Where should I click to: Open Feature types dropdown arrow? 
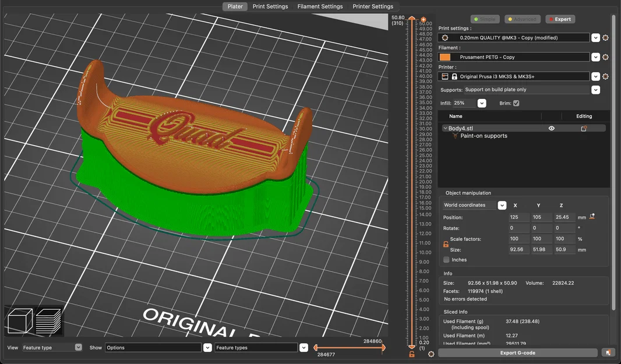point(304,347)
